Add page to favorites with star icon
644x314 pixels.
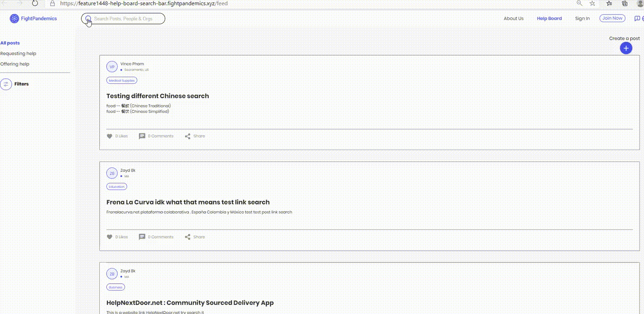(x=592, y=3)
